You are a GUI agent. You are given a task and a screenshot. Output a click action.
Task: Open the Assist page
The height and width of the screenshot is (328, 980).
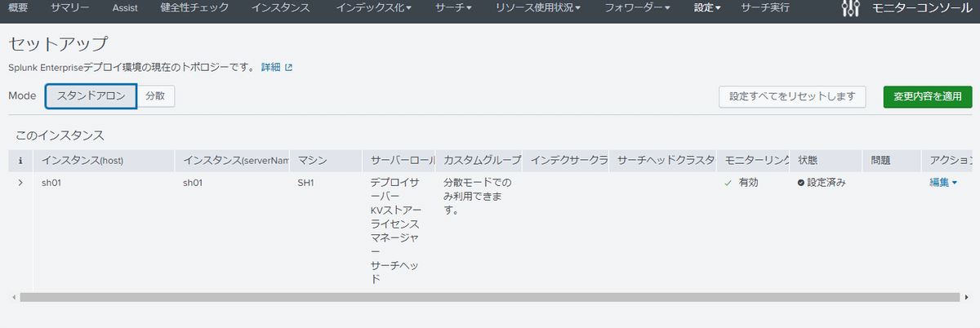(125, 9)
